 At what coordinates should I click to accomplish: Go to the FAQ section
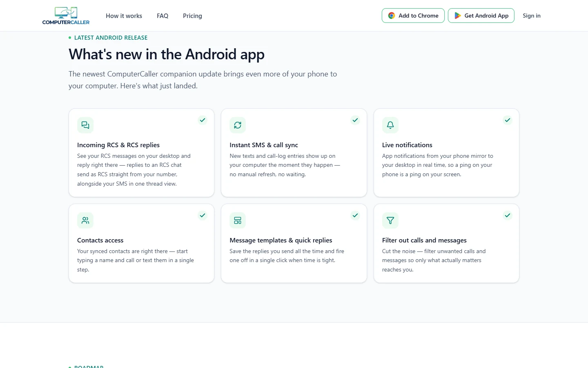[163, 16]
